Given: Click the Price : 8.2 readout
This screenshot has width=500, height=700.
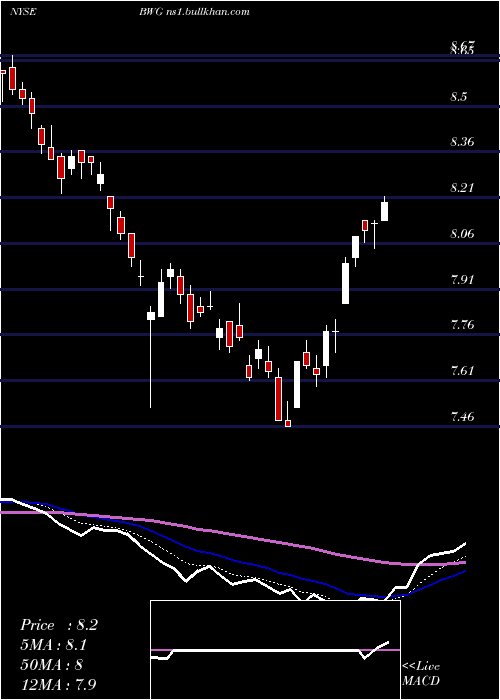Looking at the screenshot, I should (59, 625).
